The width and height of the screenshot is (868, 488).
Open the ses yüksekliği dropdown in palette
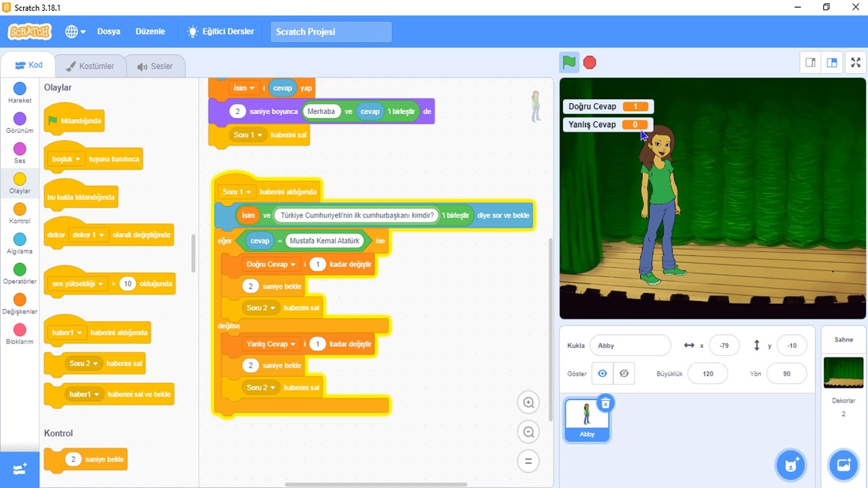pos(79,283)
